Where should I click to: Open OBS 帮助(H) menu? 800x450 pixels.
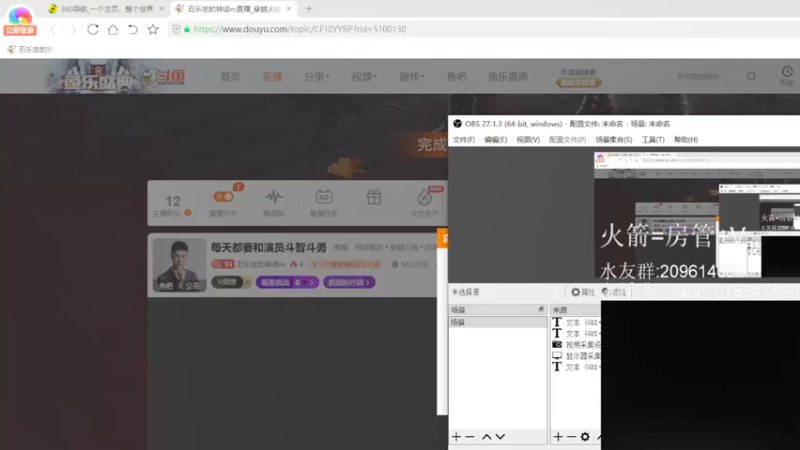click(x=686, y=140)
